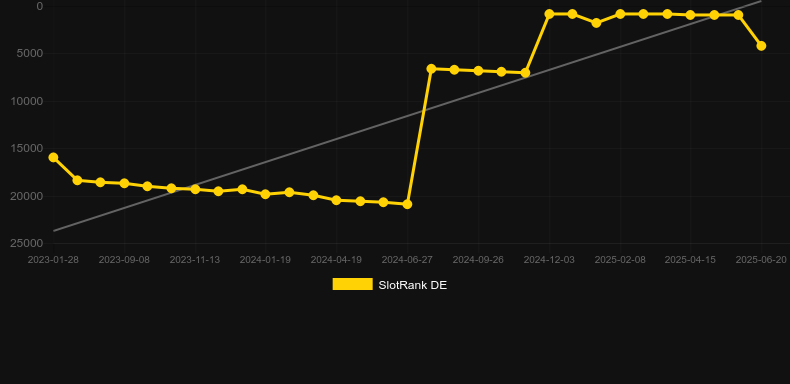Viewport: 790px width, 384px height.
Task: Toggle the SlotRank DE yellow legend swatch
Action: 353,284
